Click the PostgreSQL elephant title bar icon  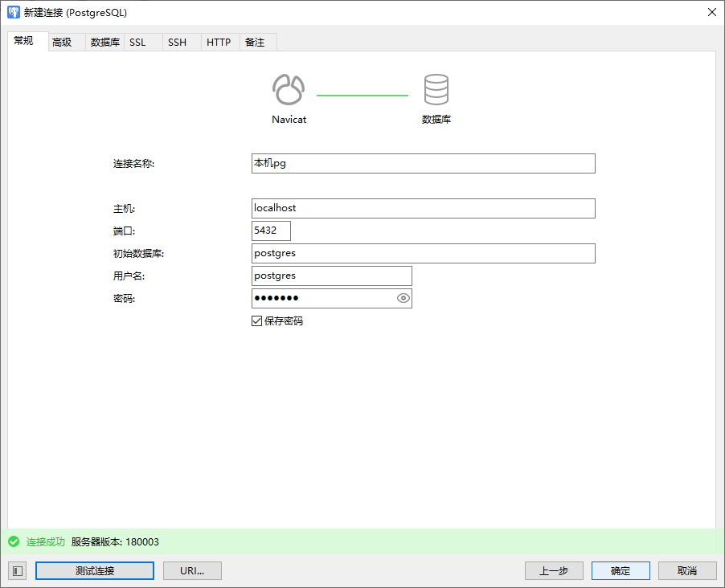click(x=14, y=13)
